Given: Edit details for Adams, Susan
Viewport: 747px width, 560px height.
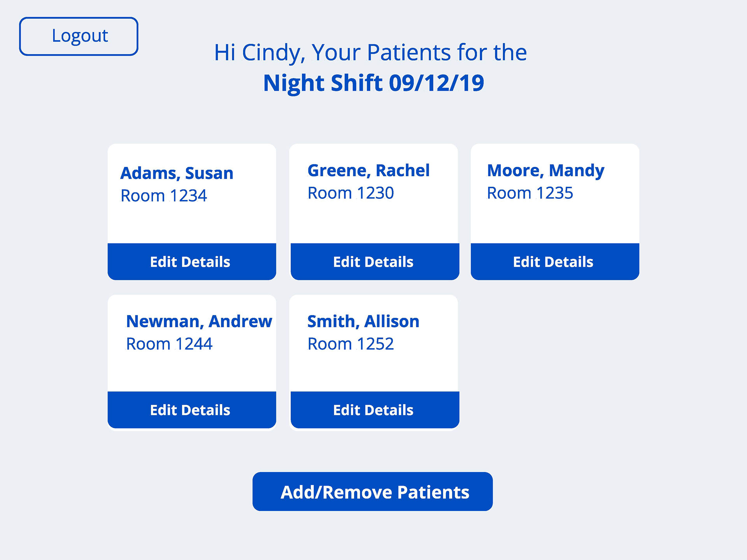Looking at the screenshot, I should coord(192,262).
